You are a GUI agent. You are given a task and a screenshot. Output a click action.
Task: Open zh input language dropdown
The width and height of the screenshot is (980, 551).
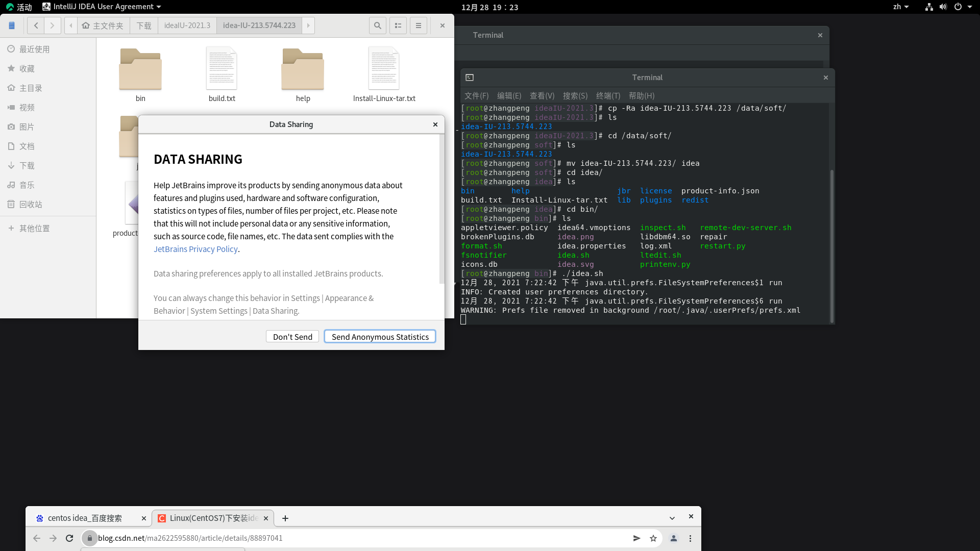pos(900,7)
